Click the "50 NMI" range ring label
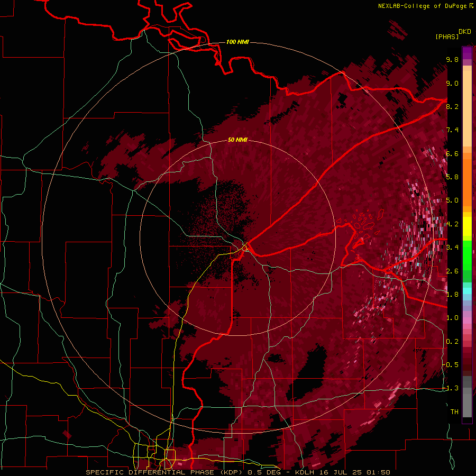This screenshot has width=476, height=476. point(237,140)
